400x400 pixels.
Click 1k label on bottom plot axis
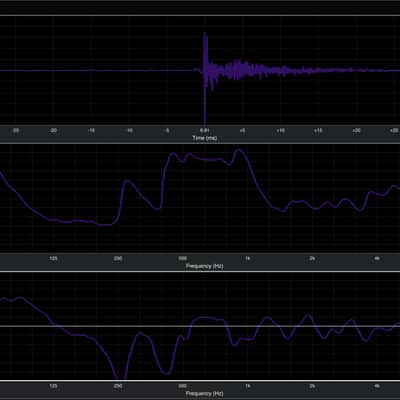click(247, 386)
